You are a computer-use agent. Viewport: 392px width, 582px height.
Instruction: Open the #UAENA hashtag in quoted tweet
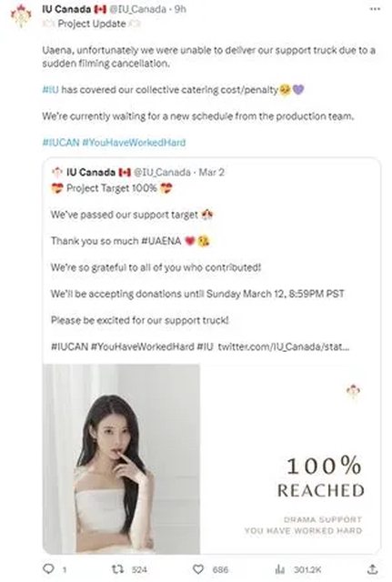[x=161, y=241]
